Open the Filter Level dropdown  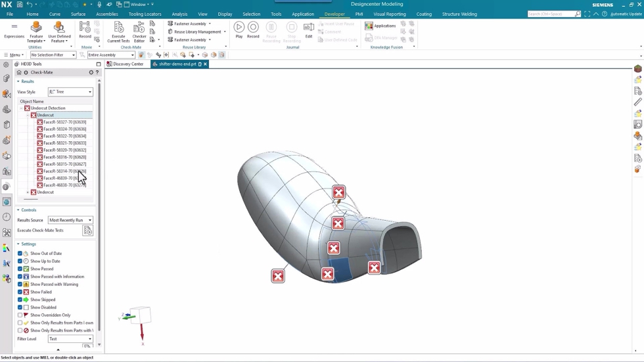pos(70,339)
